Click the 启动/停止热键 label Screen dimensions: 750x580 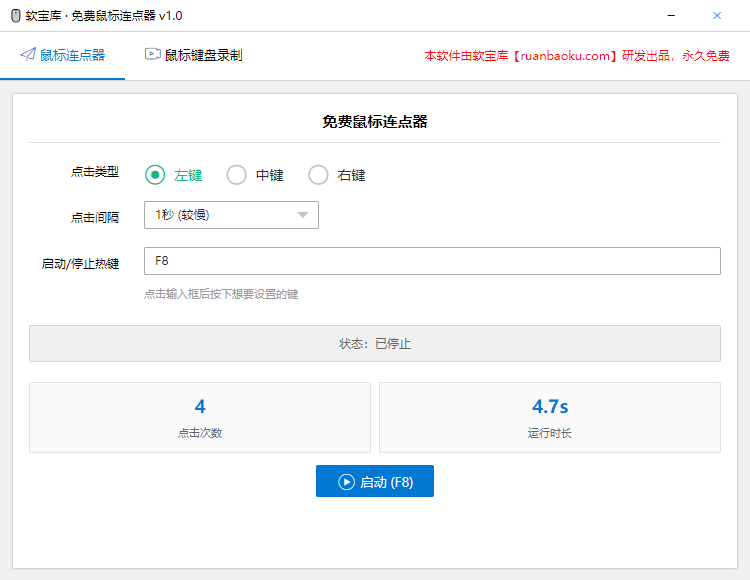coord(80,263)
